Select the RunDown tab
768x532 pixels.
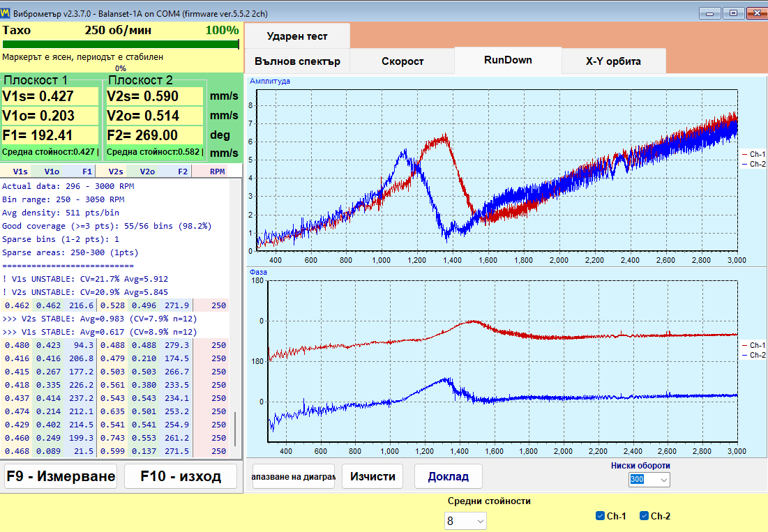click(508, 60)
